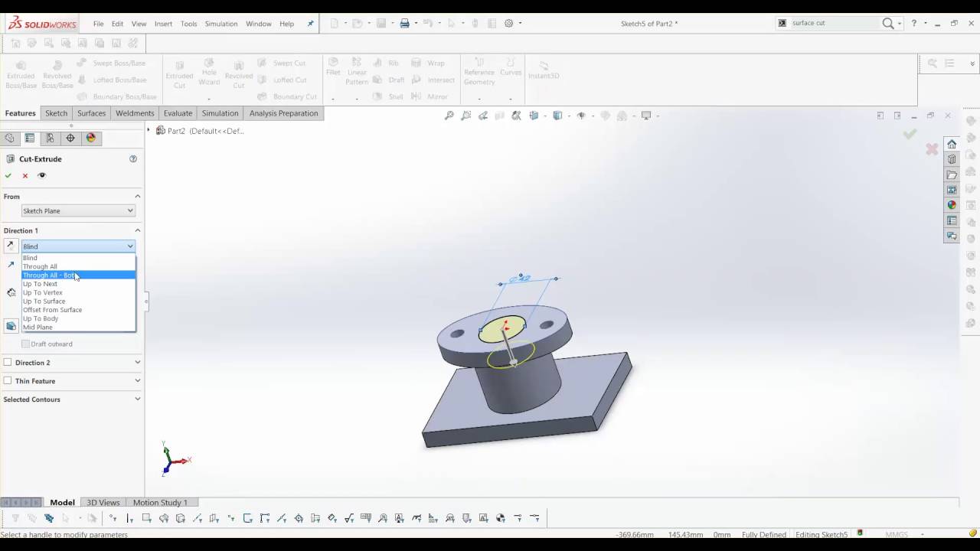Click the Reverse Direction arrow button
Image resolution: width=980 pixels, height=551 pixels.
pos(11,246)
